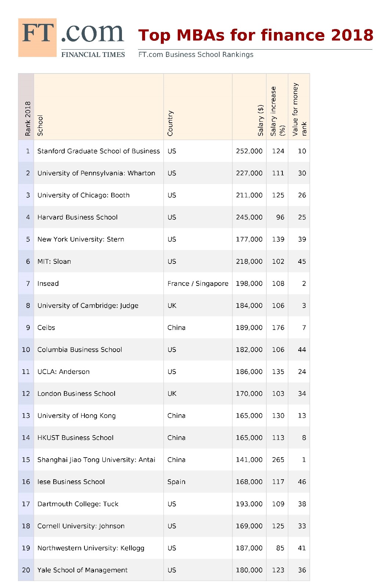The image size is (390, 588).
Task: Select 'Cornell University: Johnson' cell
Action: point(99,526)
